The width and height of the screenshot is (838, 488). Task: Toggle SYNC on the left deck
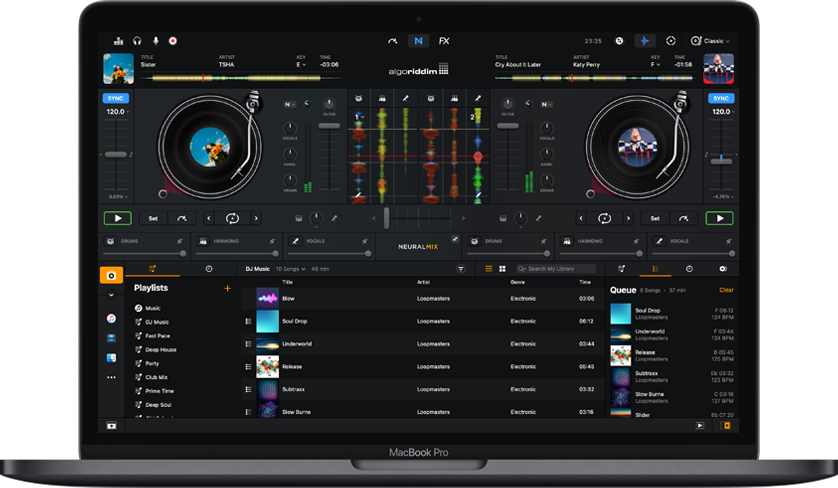pyautogui.click(x=116, y=98)
